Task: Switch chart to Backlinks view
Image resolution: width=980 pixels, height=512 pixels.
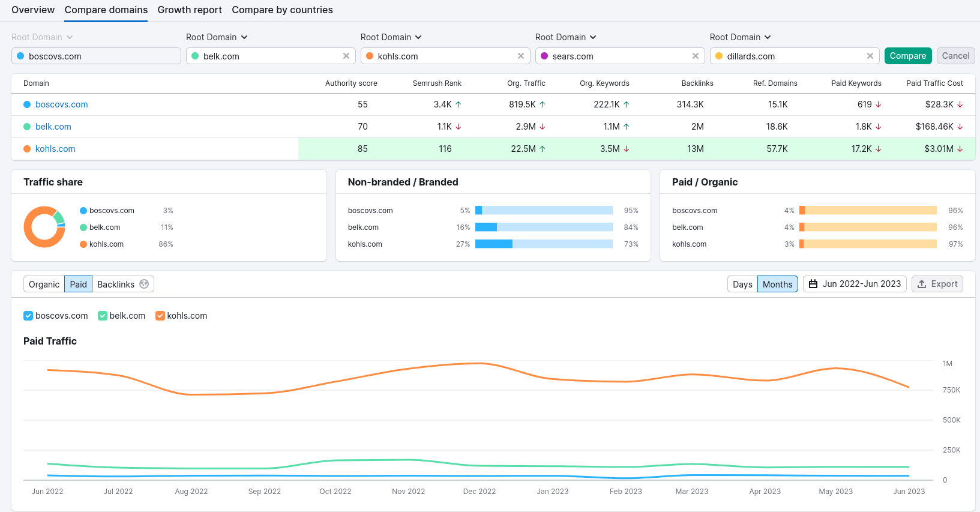Action: point(123,284)
